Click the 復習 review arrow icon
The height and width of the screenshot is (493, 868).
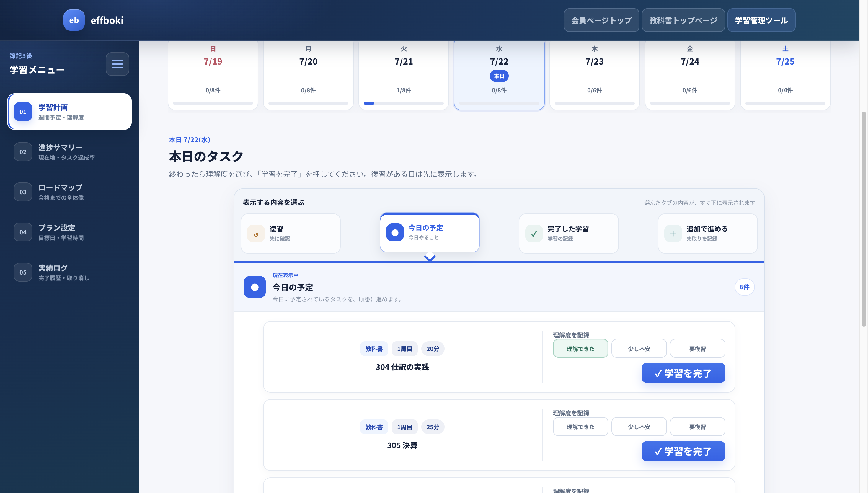click(x=256, y=234)
